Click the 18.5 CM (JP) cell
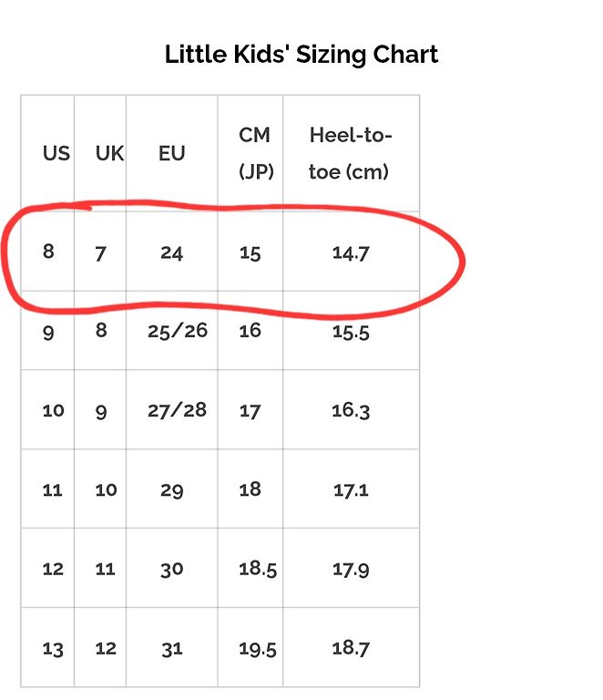The image size is (603, 700). 257,569
